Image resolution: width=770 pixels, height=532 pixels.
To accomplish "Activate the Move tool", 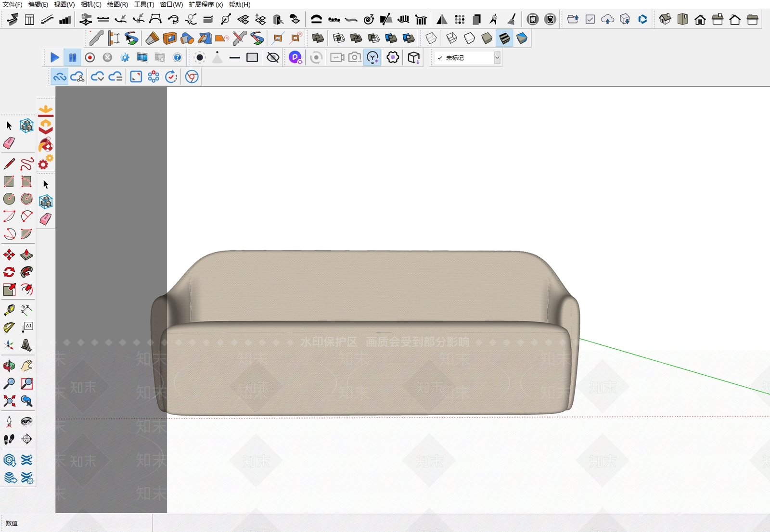I will click(9, 254).
